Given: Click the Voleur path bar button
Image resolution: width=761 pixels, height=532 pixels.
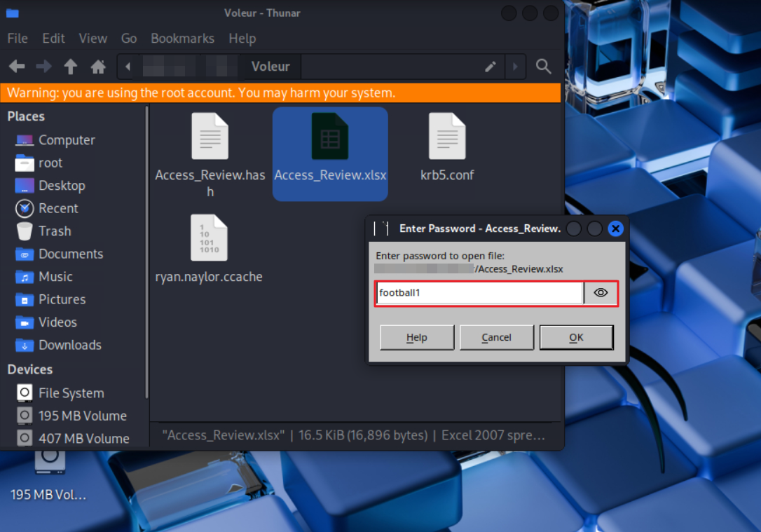Looking at the screenshot, I should click(270, 67).
